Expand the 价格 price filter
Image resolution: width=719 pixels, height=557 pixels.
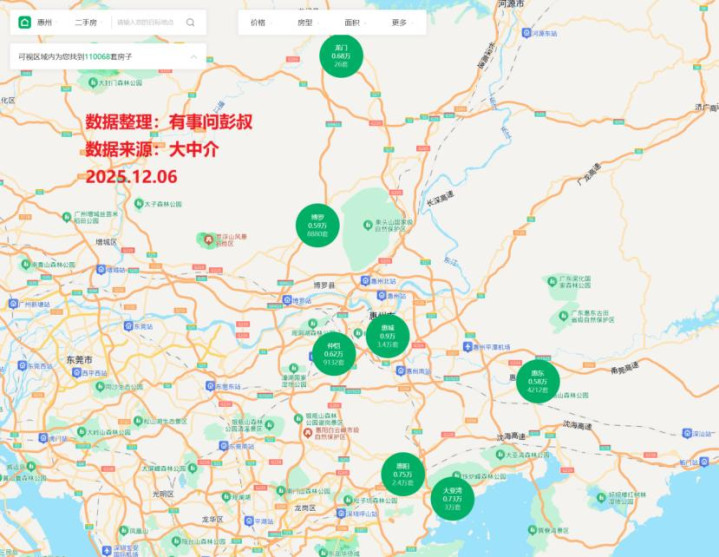point(260,21)
